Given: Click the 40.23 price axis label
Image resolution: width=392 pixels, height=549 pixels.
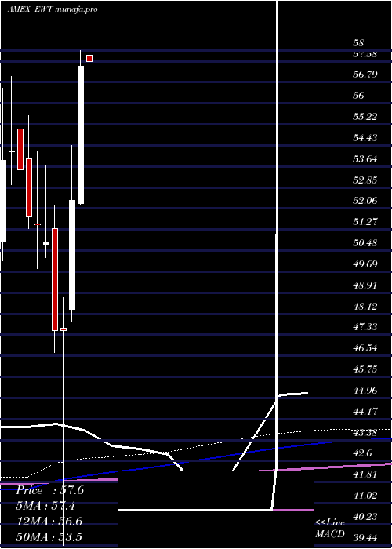Looking at the screenshot, I should tap(365, 517).
